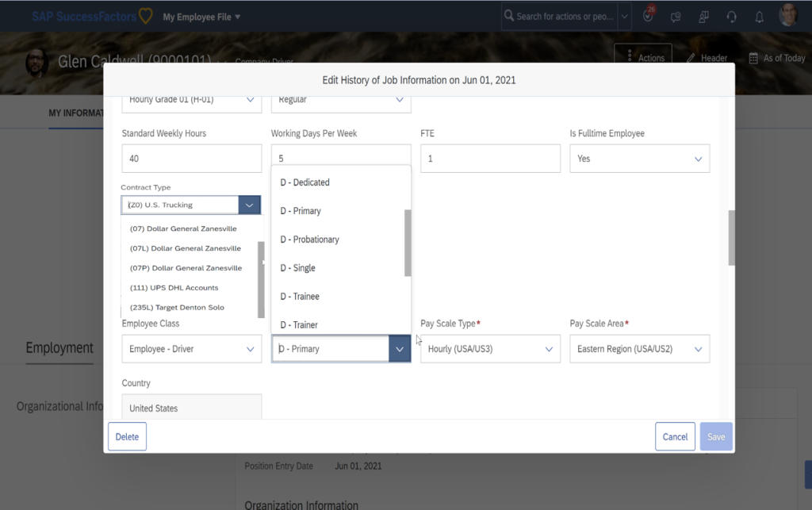This screenshot has height=510, width=812.
Task: Open the to-do checkmark notifications icon
Action: (648, 16)
